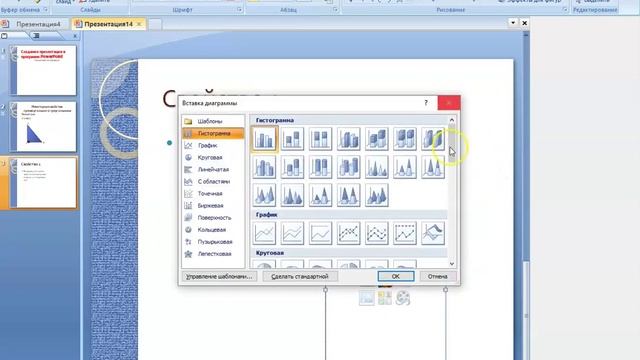Select the 3-D line chart
640x360 pixels.
click(x=433, y=233)
